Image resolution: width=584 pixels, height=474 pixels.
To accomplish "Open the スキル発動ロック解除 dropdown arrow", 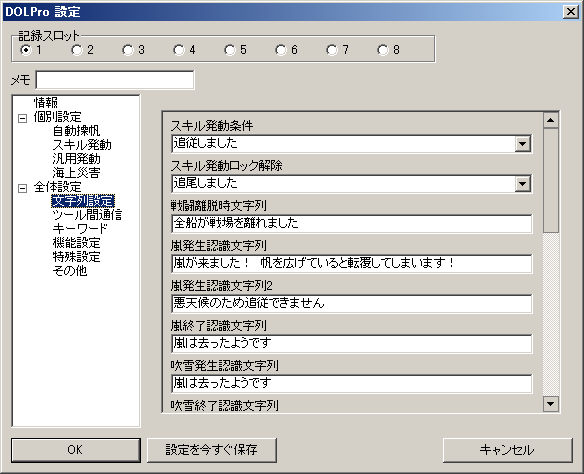I will pos(523,184).
